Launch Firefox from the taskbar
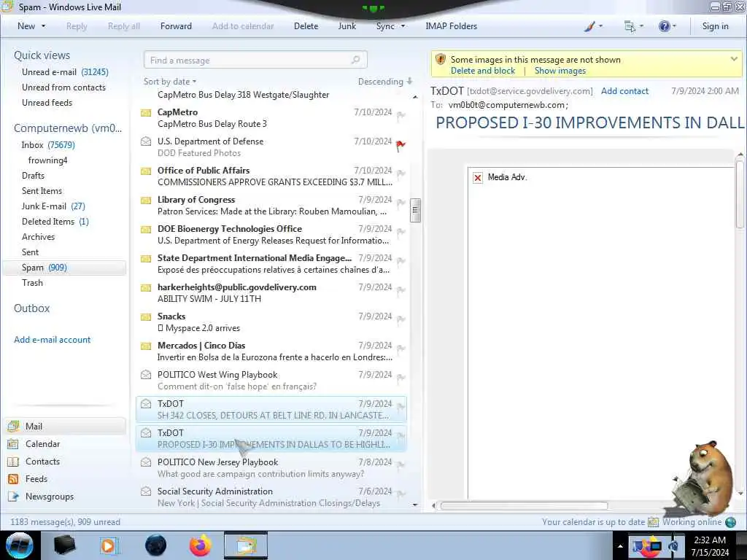The width and height of the screenshot is (747, 560). click(x=201, y=545)
